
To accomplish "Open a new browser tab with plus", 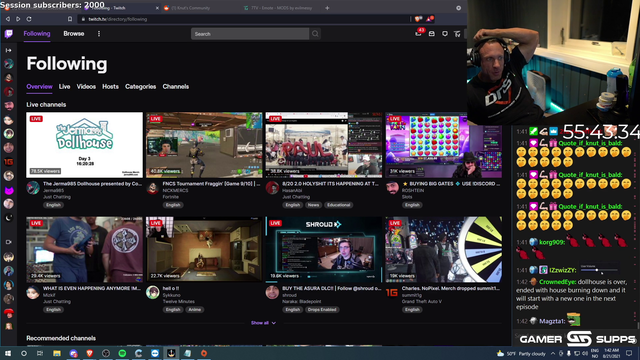I will [327, 8].
